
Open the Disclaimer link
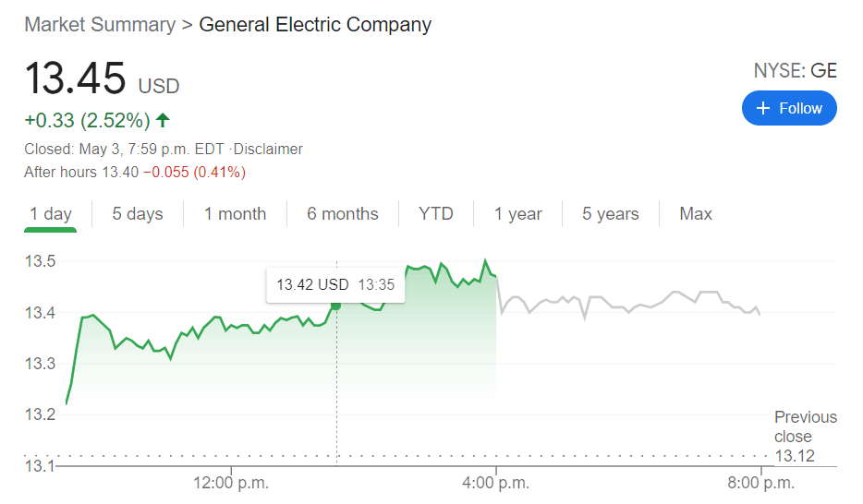(x=269, y=149)
